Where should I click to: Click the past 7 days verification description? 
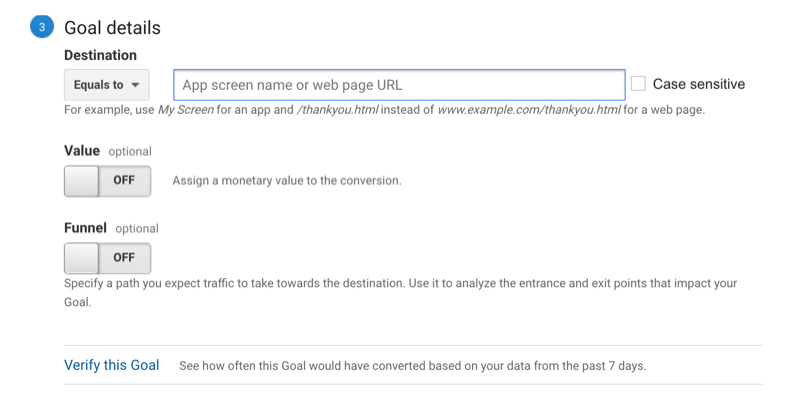(x=412, y=366)
